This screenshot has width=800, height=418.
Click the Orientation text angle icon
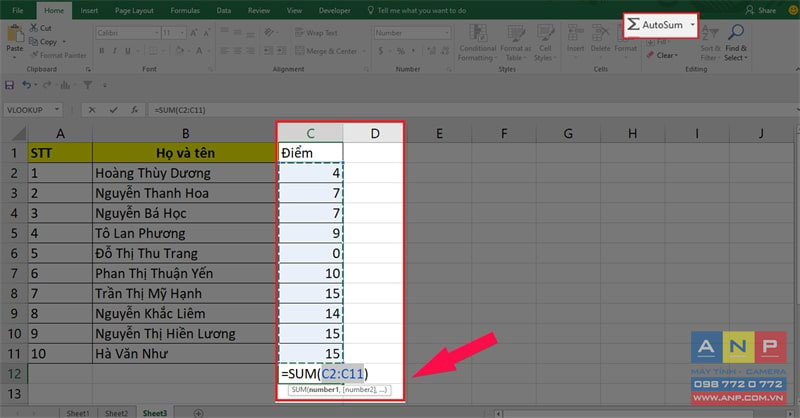pos(269,33)
